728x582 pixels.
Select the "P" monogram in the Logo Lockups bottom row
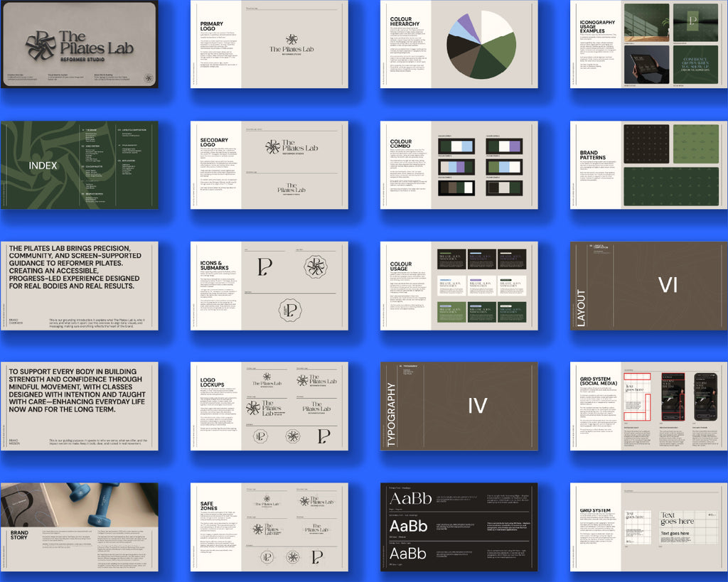pyautogui.click(x=323, y=436)
